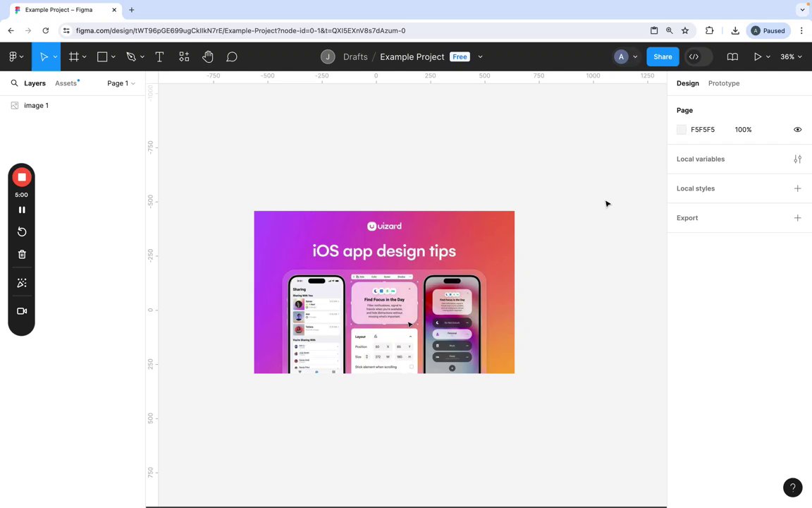Viewport: 812px width, 508px height.
Task: Delete the recording with trash icon
Action: (22, 254)
